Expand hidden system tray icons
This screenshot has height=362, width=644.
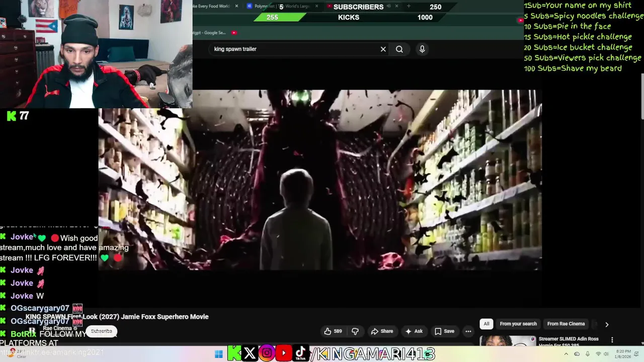[566, 354]
